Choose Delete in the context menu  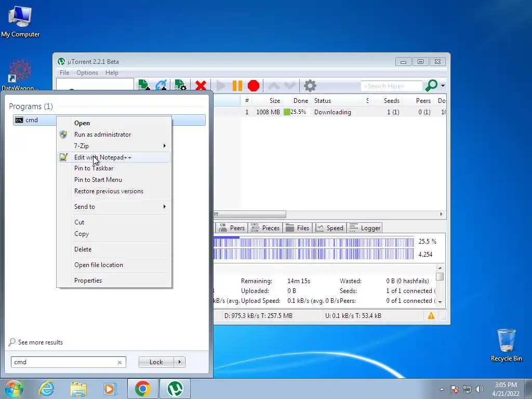click(x=114, y=249)
